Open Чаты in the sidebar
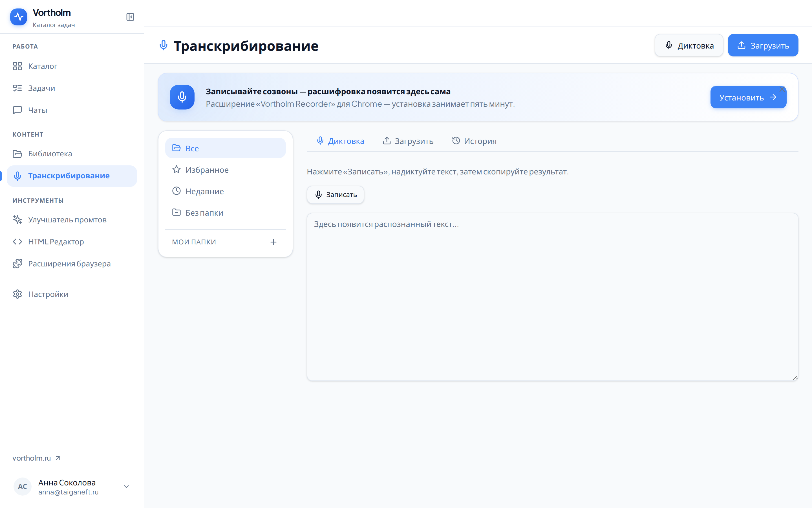 72,110
